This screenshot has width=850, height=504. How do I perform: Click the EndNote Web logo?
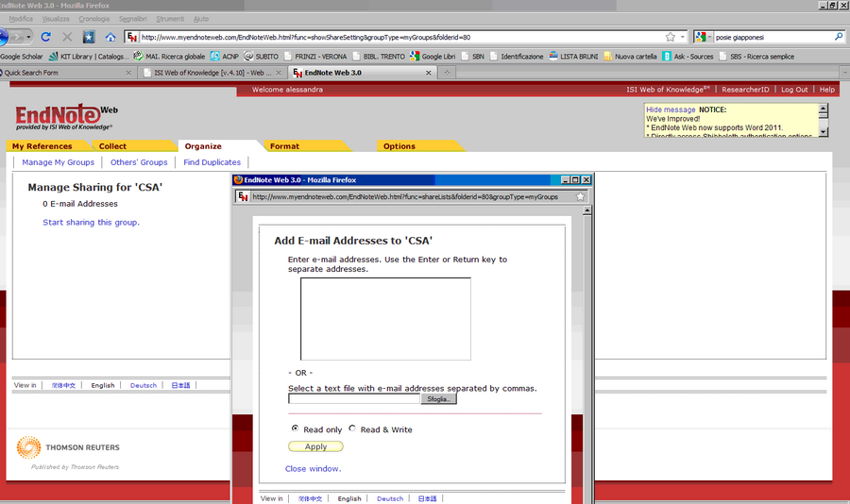[x=64, y=116]
